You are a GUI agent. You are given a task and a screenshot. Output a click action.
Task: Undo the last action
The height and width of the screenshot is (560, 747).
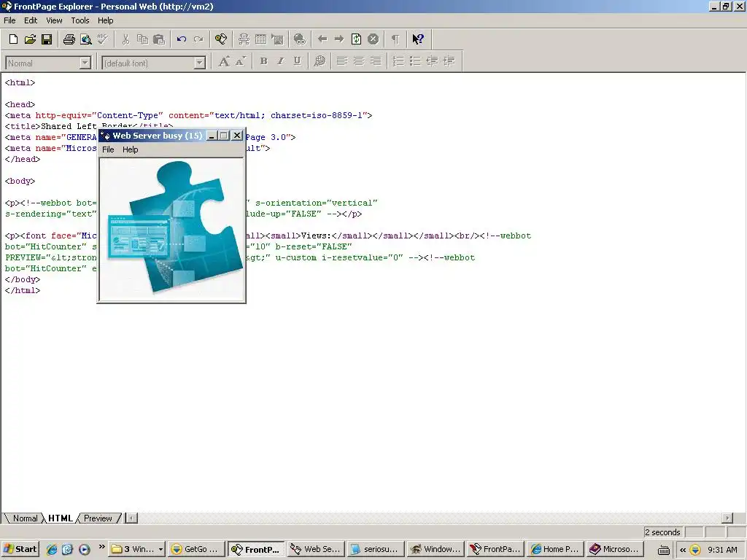point(182,39)
